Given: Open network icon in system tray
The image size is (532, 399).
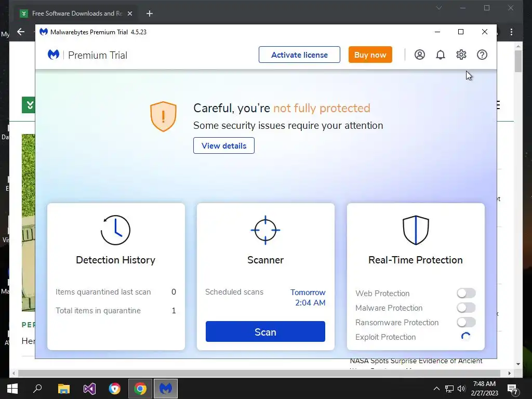Looking at the screenshot, I should coord(449,389).
